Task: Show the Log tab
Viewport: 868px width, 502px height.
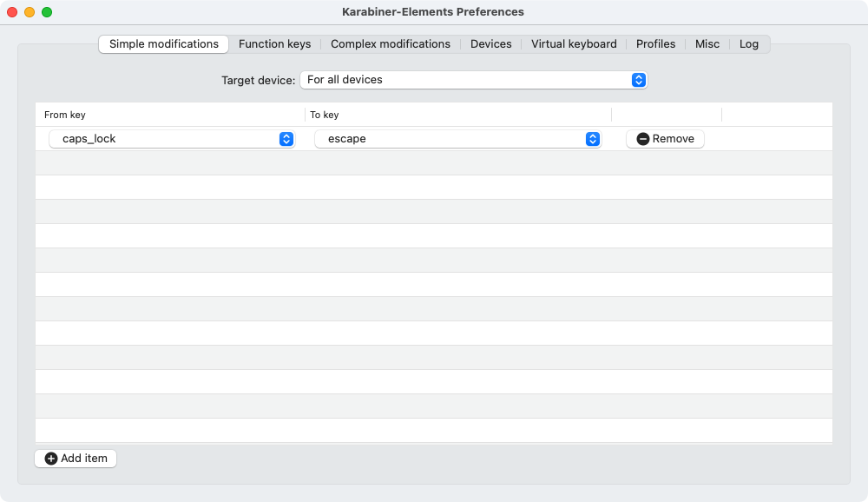Action: point(749,44)
